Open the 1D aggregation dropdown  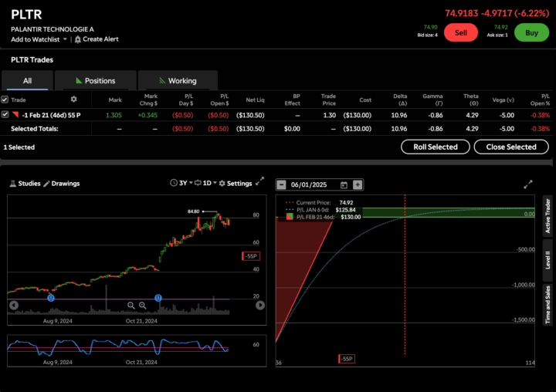point(205,183)
